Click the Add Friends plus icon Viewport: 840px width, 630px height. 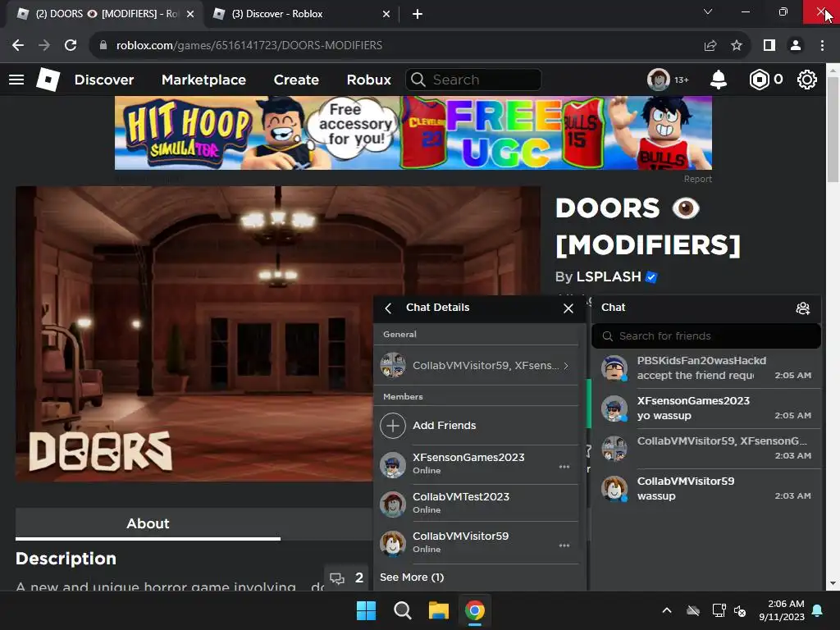pyautogui.click(x=393, y=426)
